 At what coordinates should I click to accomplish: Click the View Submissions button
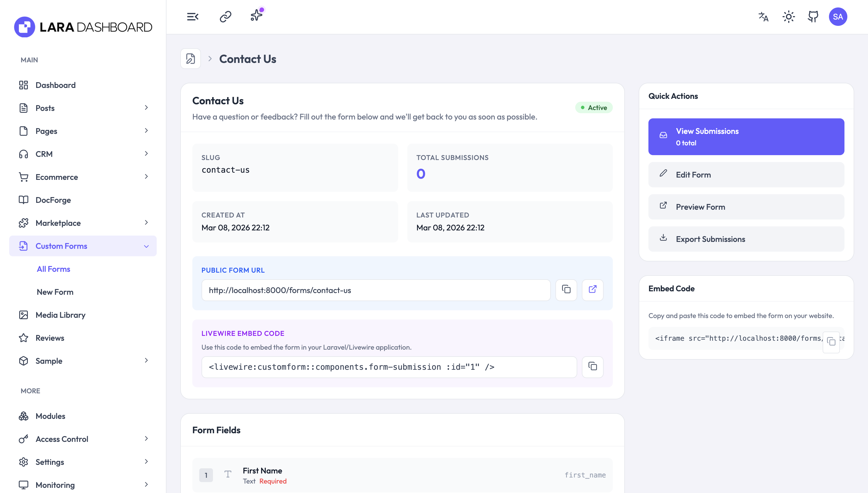[x=746, y=136]
